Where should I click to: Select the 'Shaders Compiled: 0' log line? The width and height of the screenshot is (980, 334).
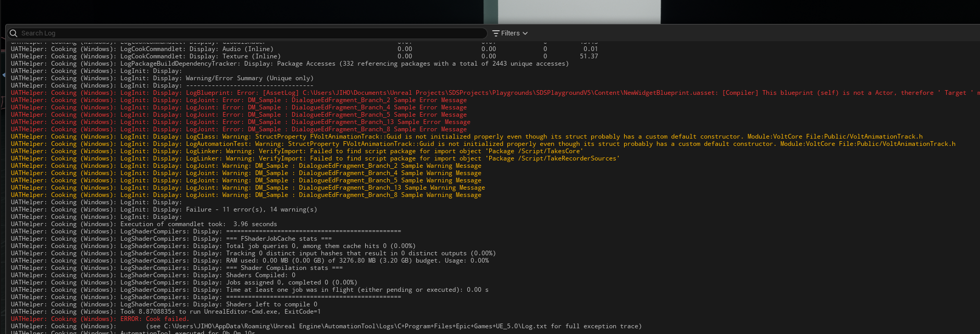pyautogui.click(x=260, y=275)
